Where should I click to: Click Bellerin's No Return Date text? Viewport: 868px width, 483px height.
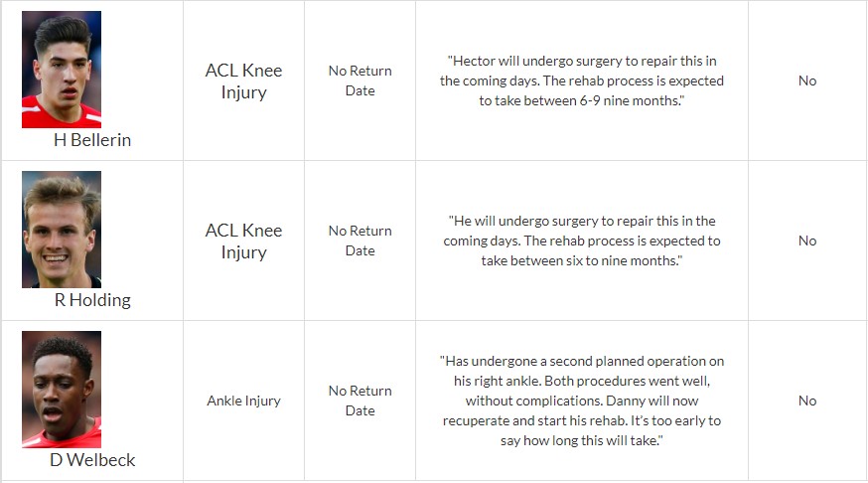(x=360, y=80)
